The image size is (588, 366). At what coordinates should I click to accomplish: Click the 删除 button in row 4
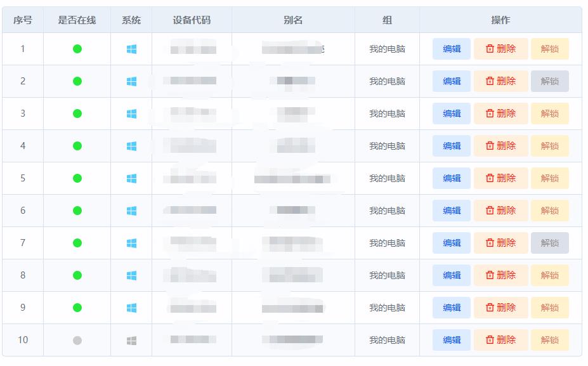pyautogui.click(x=501, y=146)
